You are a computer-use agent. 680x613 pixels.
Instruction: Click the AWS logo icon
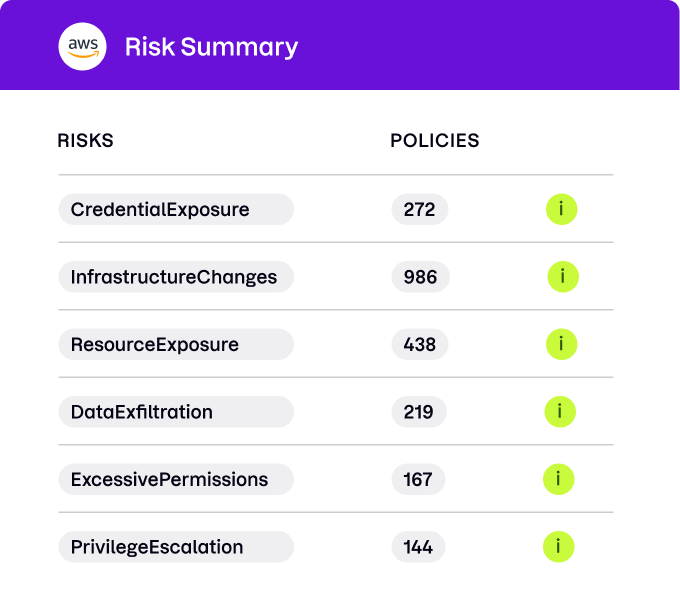pos(83,46)
